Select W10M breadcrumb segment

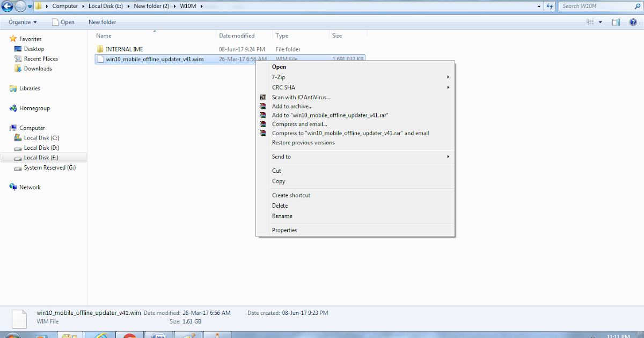pyautogui.click(x=188, y=6)
